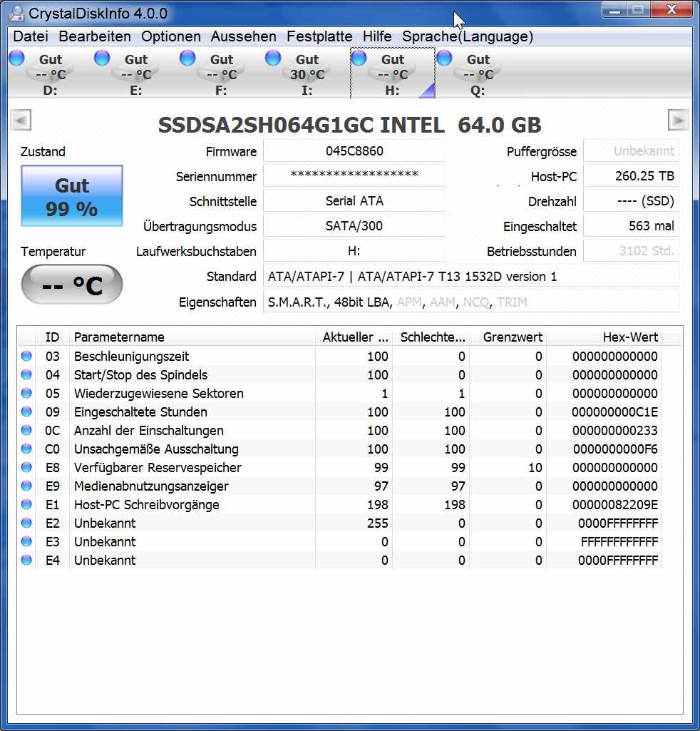This screenshot has height=731, width=700.
Task: Click the Host-PC value 260.25 TB
Action: (632, 176)
